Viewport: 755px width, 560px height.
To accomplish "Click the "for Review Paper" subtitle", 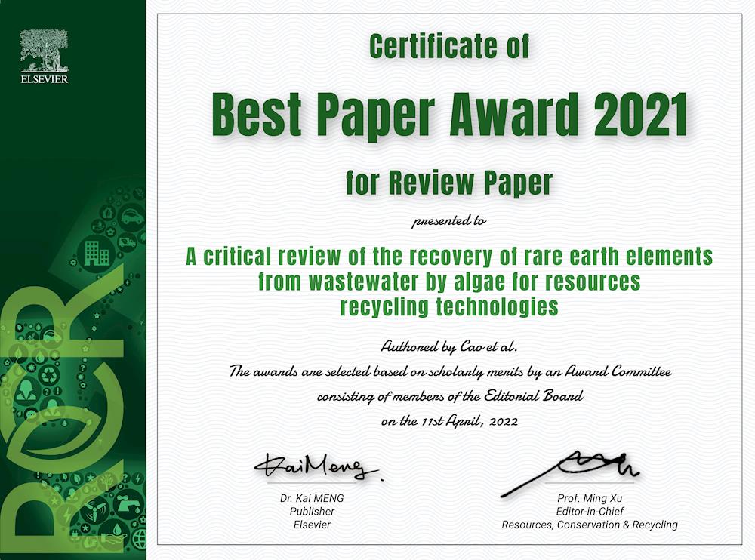I will pyautogui.click(x=450, y=182).
